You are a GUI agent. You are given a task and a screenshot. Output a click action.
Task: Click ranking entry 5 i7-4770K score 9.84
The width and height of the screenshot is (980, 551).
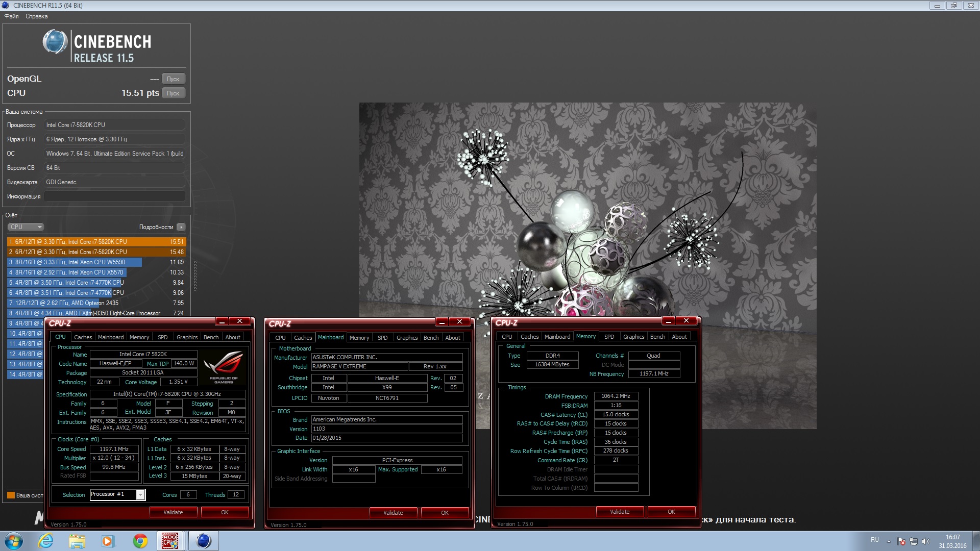pos(96,283)
